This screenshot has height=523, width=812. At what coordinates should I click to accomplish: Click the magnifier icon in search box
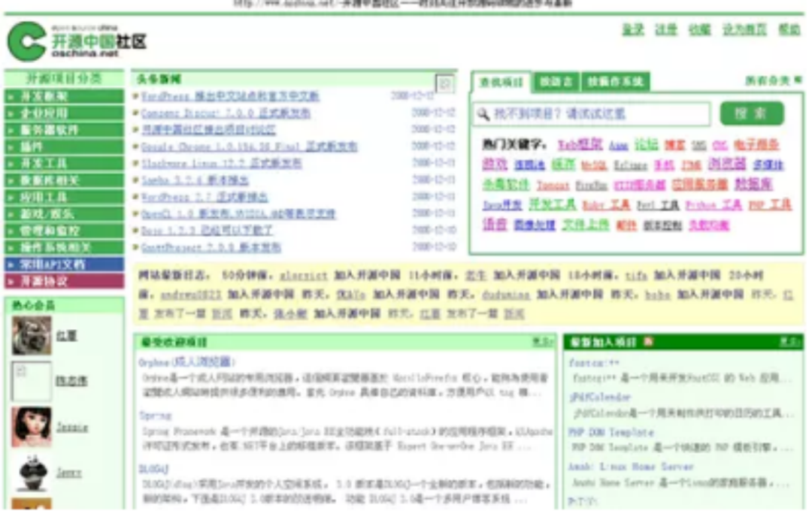point(483,114)
